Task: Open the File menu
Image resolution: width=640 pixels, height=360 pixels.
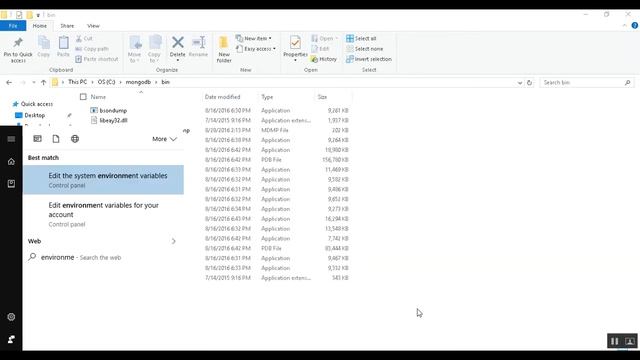Action: pos(13,26)
